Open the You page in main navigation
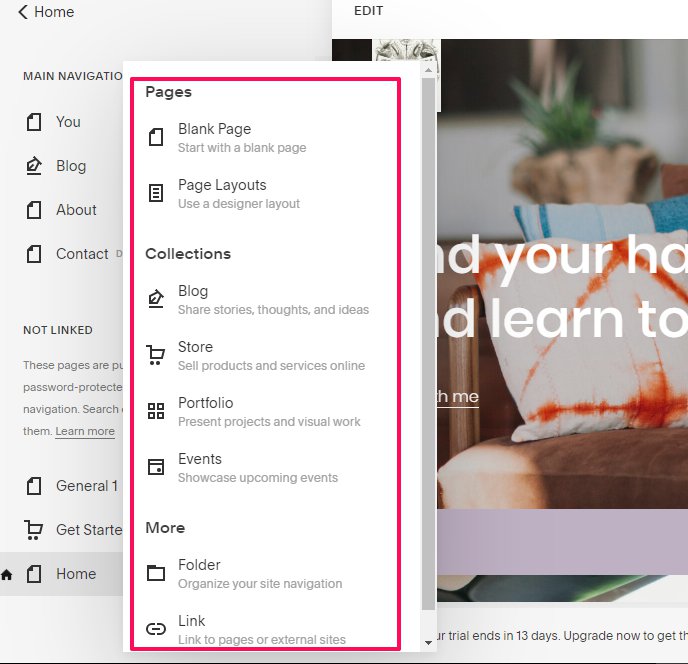688x664 pixels. pyautogui.click(x=68, y=122)
